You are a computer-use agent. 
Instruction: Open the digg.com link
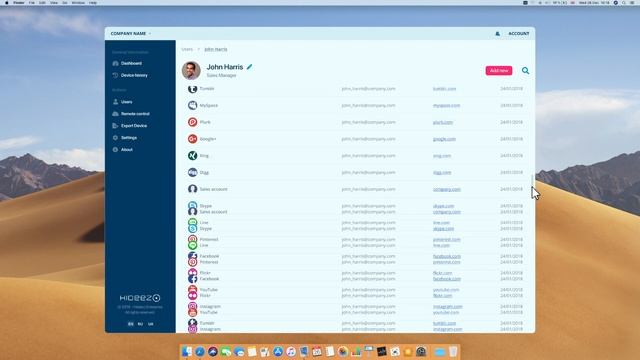point(442,172)
